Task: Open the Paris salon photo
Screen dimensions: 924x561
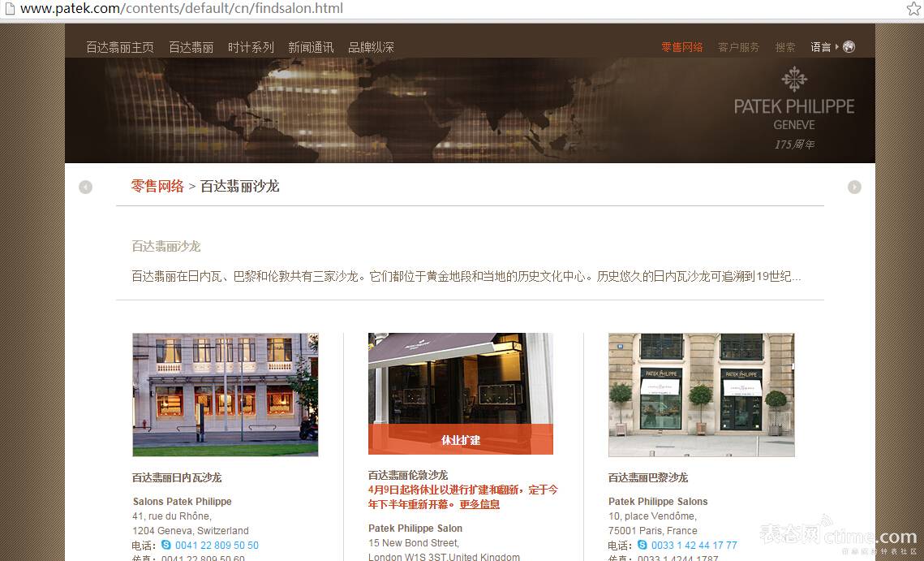Action: (x=701, y=395)
